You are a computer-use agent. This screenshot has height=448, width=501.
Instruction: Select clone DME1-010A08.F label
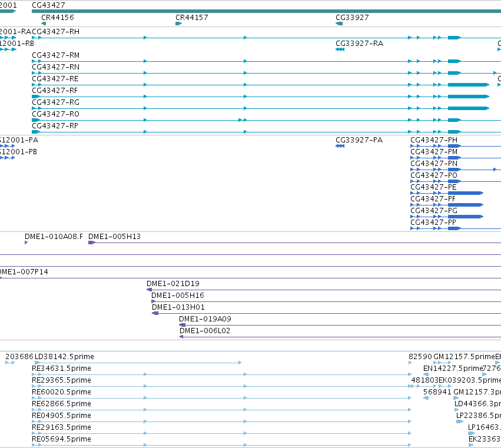pos(54,237)
